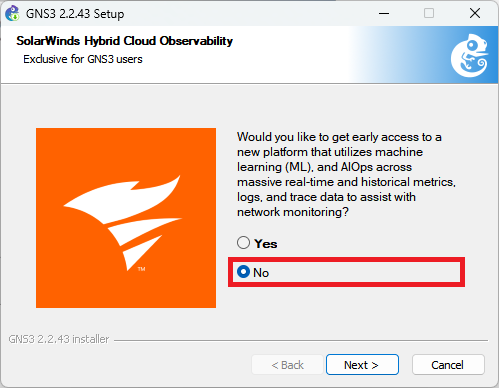Minimize the GNS3 Setup window
This screenshot has width=499, height=388.
pyautogui.click(x=384, y=13)
